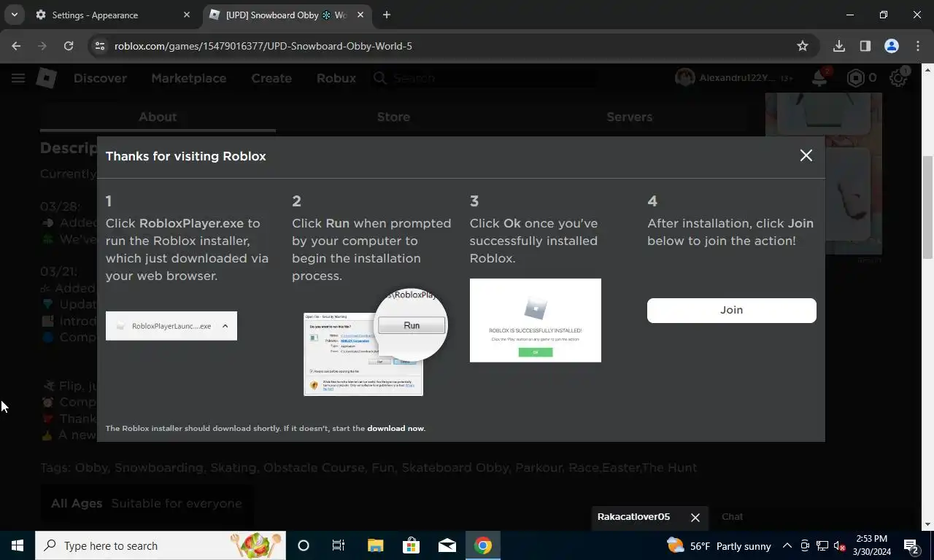
Task: Click the Roblox successfully installed illustration
Action: coord(535,320)
